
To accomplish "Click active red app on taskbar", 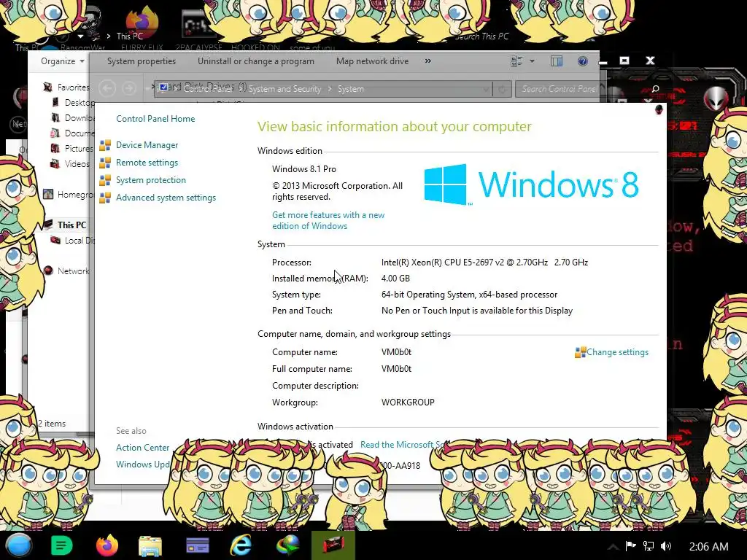I will click(333, 545).
